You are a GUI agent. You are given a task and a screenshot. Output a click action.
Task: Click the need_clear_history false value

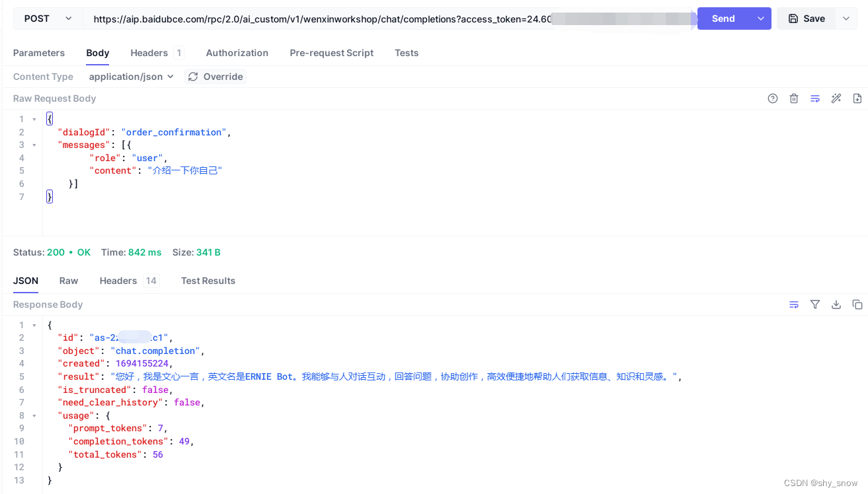coord(187,402)
